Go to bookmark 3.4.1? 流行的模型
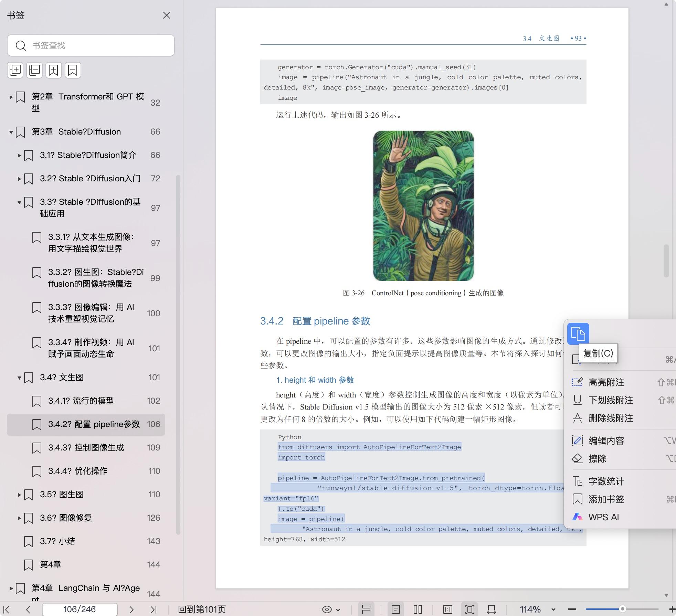 click(x=81, y=401)
